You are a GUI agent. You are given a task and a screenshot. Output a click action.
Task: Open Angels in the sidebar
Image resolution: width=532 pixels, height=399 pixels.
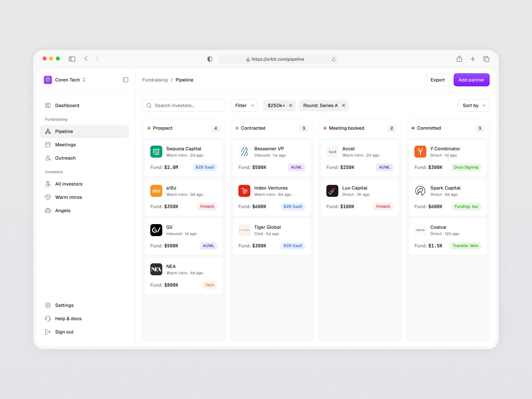(x=84, y=211)
